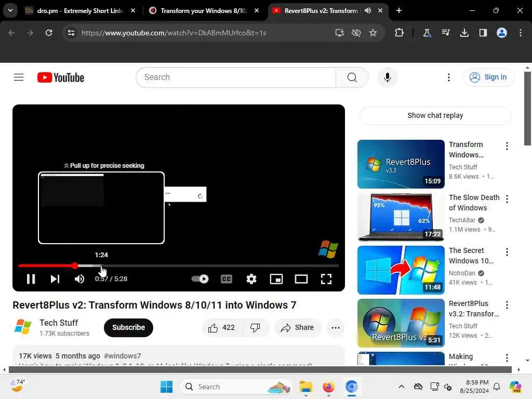Open the miniplayer

click(276, 279)
